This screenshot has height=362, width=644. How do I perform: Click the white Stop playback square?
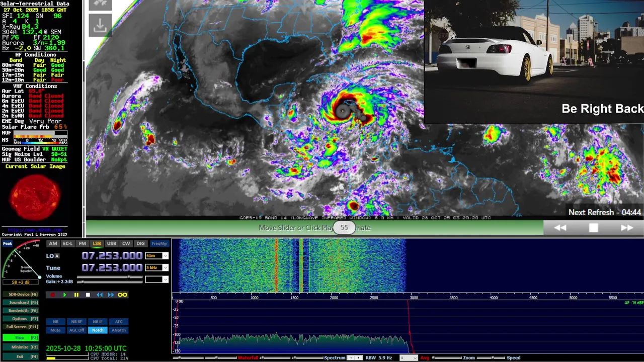click(x=88, y=295)
